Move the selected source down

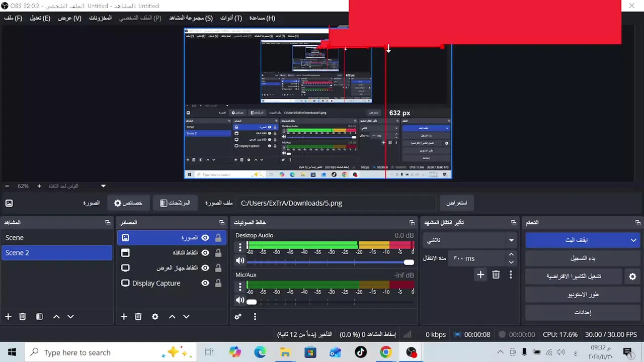click(186, 317)
